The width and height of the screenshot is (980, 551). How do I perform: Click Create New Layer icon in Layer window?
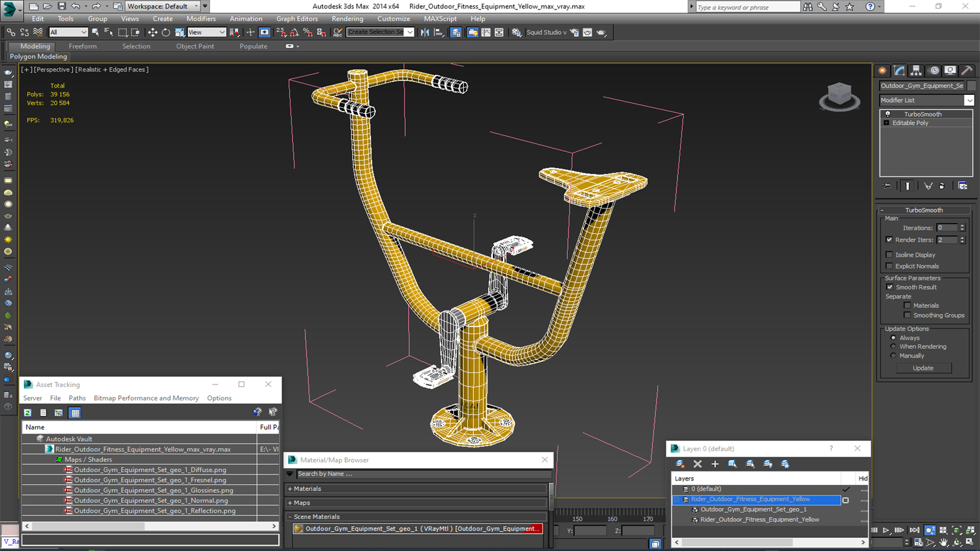(x=680, y=464)
